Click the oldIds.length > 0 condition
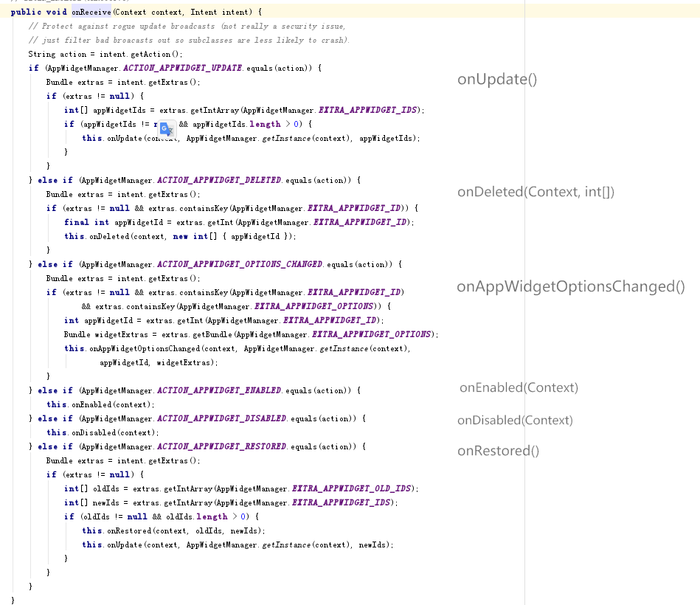 [205, 516]
